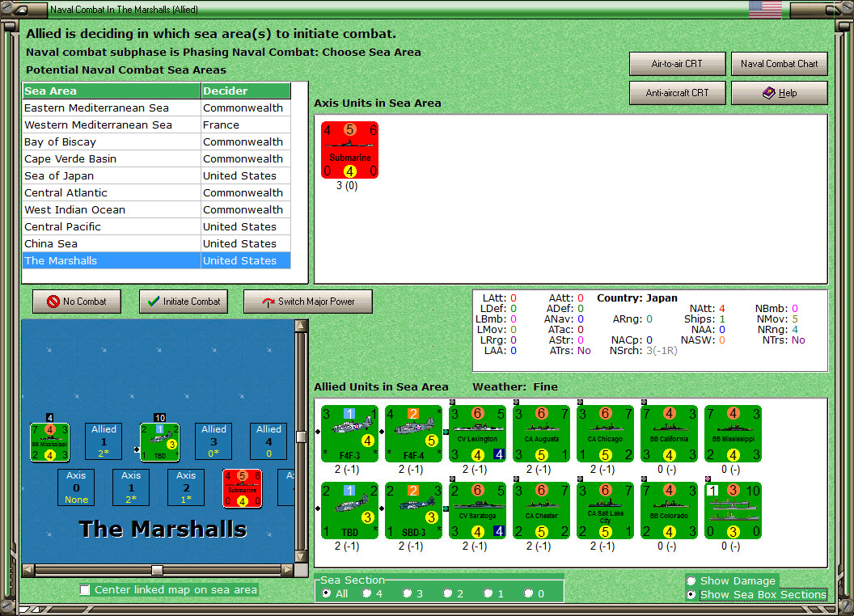Click the No Combat button
The image size is (854, 616).
pyautogui.click(x=77, y=302)
